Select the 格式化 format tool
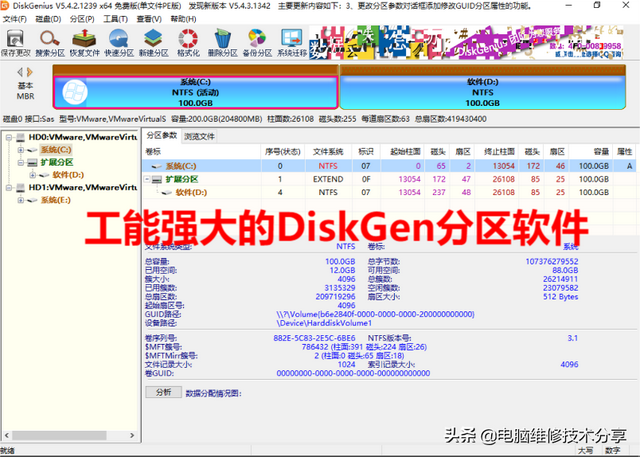This screenshot has width=640, height=457. click(188, 43)
